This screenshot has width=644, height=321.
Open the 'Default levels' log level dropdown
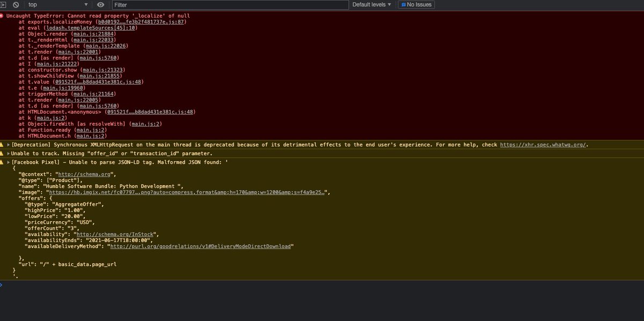(x=372, y=4)
